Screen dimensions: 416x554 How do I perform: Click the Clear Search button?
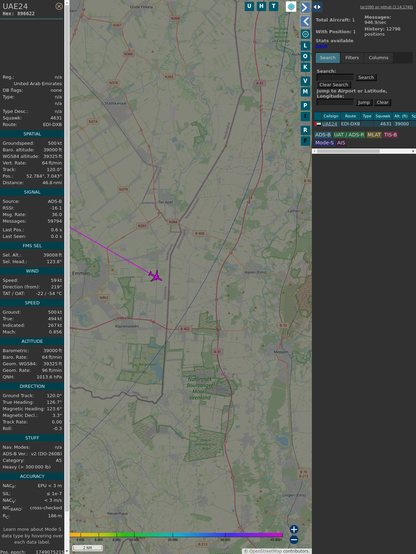(334, 85)
